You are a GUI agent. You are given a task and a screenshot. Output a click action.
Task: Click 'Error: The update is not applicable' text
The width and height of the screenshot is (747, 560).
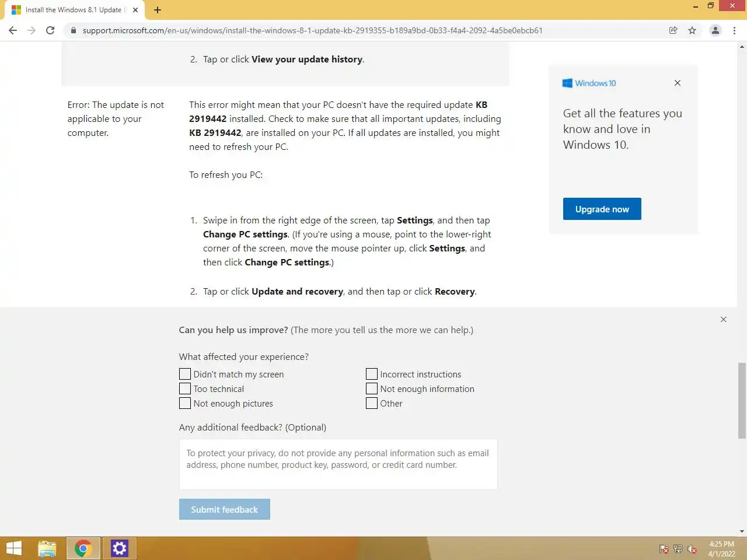pyautogui.click(x=116, y=118)
